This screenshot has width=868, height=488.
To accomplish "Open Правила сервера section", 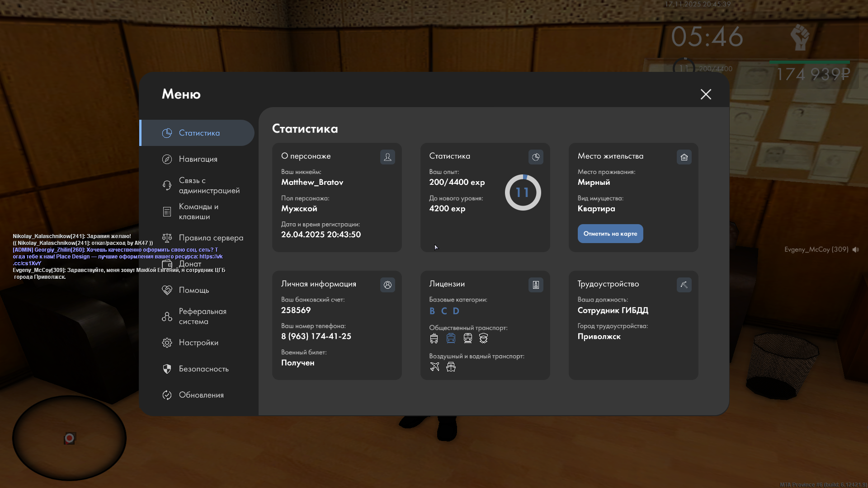I will (x=211, y=238).
